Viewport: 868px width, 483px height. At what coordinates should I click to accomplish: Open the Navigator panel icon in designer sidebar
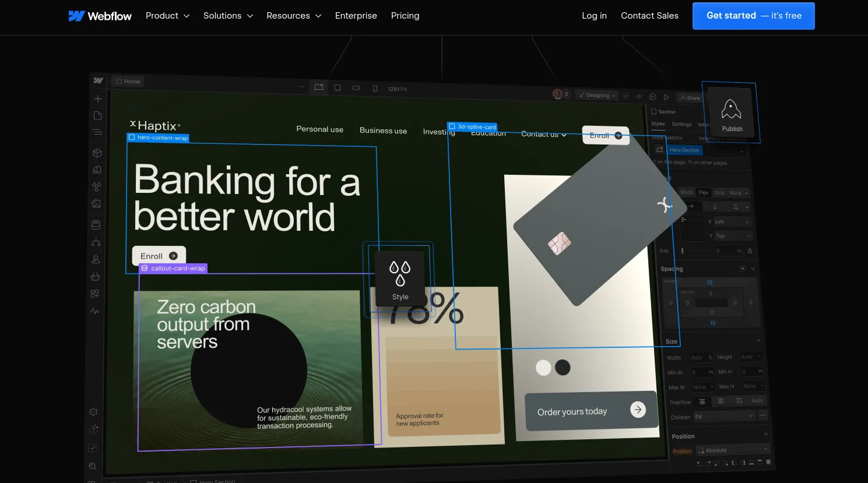coord(97,132)
